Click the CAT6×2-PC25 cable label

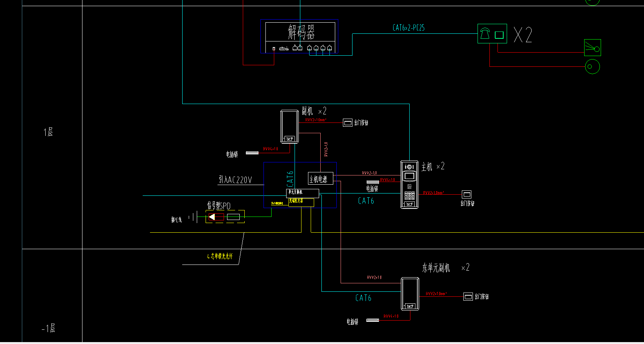coord(408,28)
